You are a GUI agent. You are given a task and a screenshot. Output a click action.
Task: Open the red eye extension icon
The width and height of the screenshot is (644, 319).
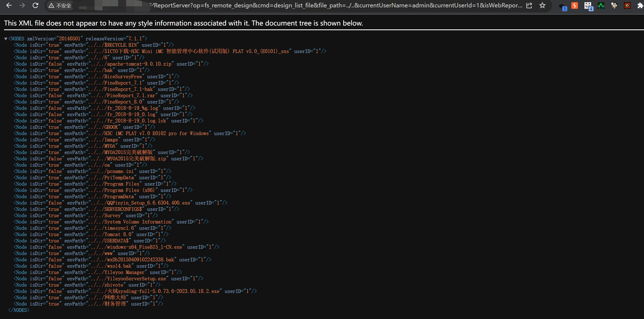pyautogui.click(x=627, y=5)
